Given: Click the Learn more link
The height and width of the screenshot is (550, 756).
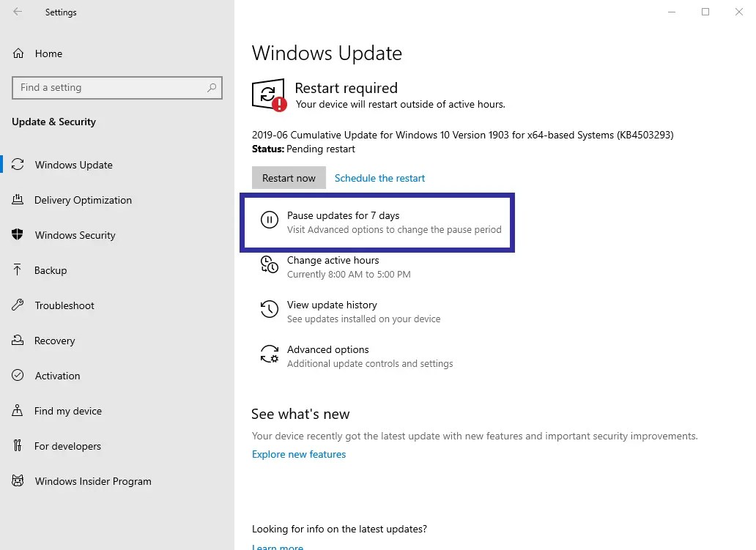Looking at the screenshot, I should (278, 547).
